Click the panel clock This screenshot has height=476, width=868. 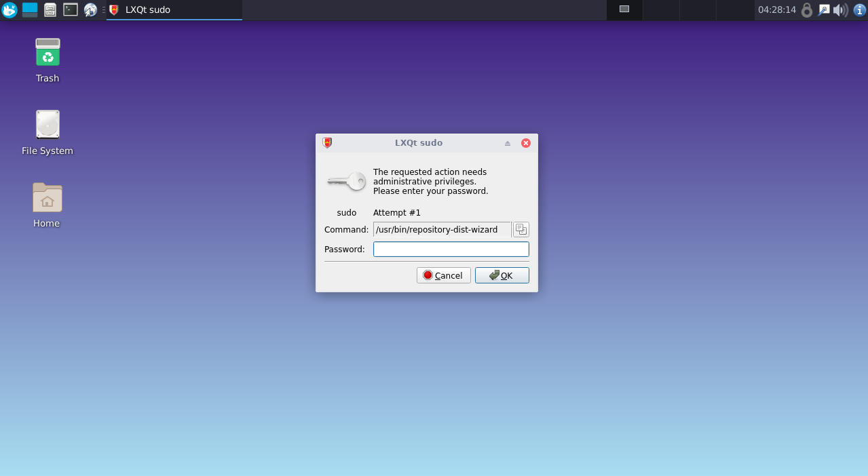[x=776, y=9]
